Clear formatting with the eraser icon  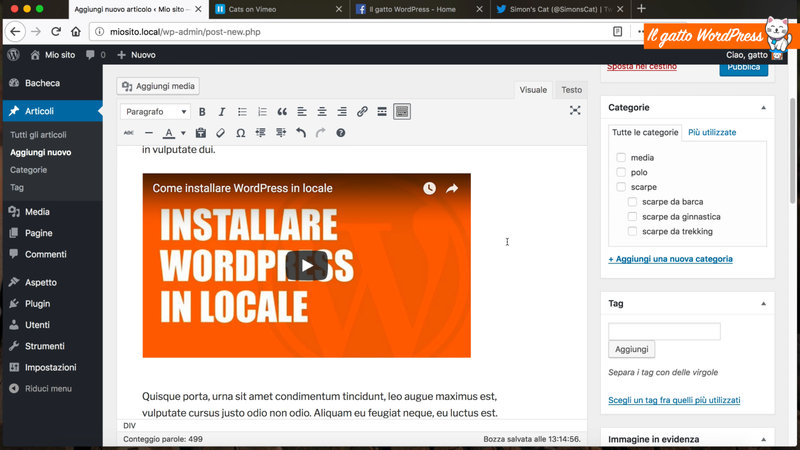tap(220, 133)
